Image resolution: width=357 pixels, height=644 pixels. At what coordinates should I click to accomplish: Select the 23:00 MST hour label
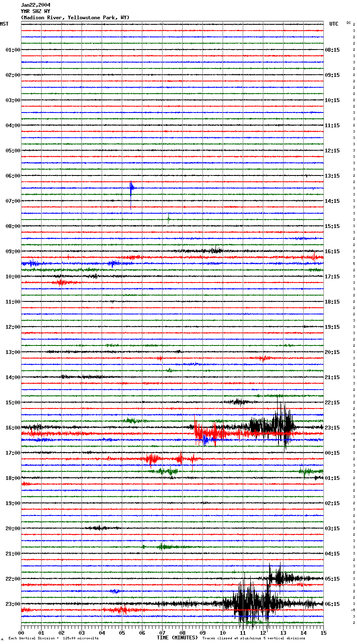pyautogui.click(x=13, y=604)
